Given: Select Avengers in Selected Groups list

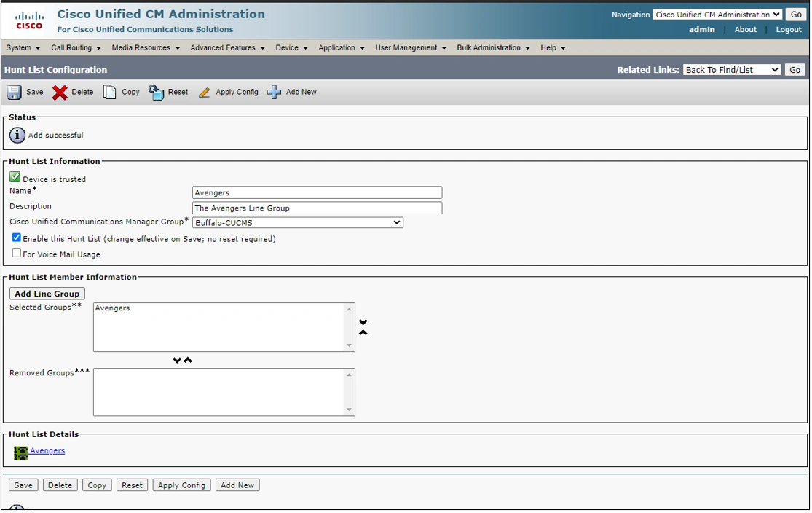Looking at the screenshot, I should 112,308.
